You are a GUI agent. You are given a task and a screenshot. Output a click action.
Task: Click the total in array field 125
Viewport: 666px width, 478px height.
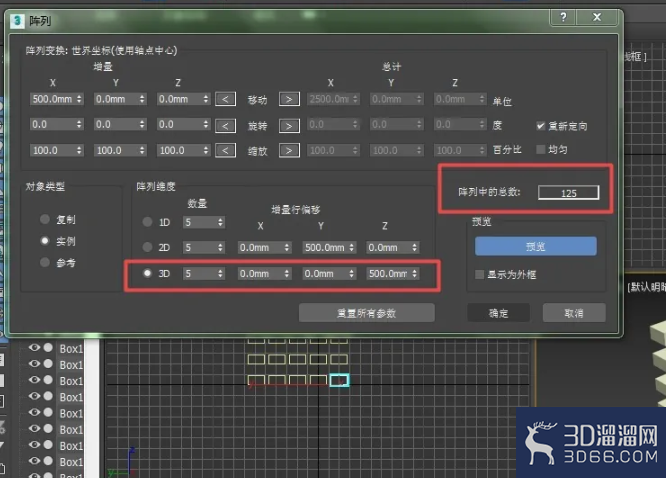pos(568,193)
